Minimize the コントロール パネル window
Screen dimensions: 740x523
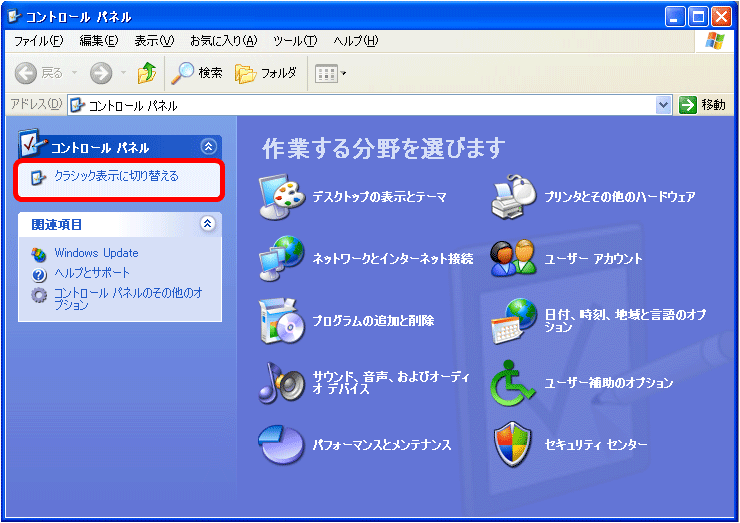click(x=675, y=17)
